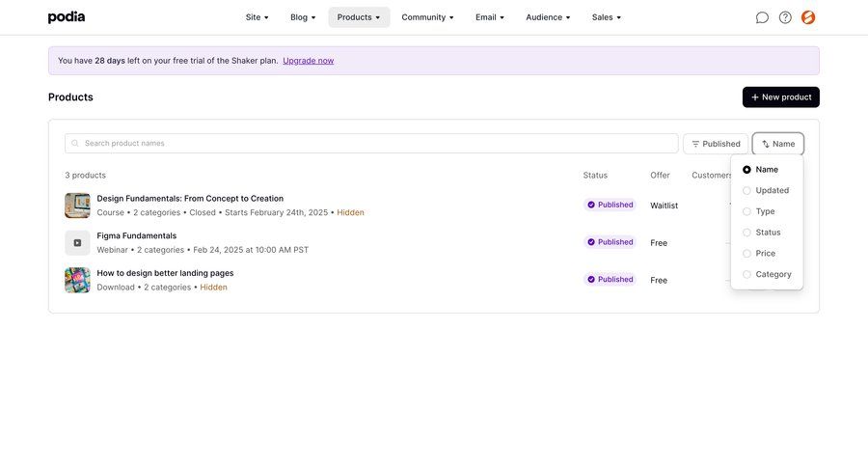Open the Audience menu
This screenshot has width=868, height=467.
(x=548, y=17)
